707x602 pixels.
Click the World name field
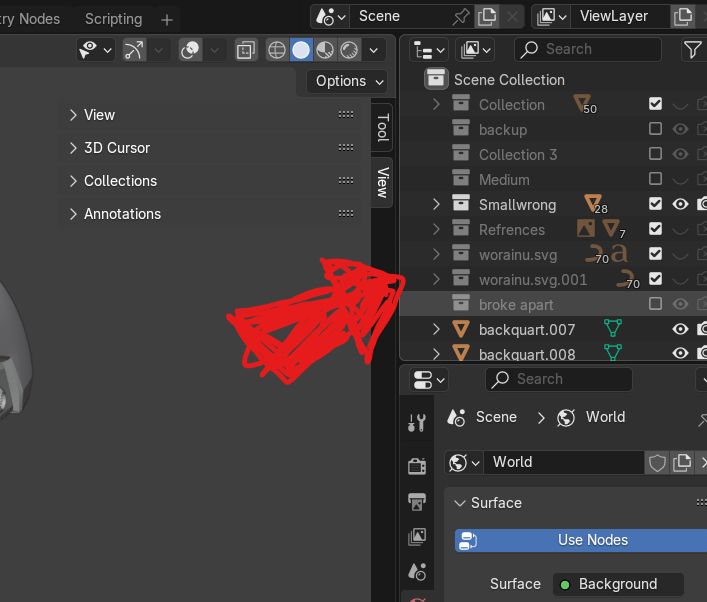point(564,463)
